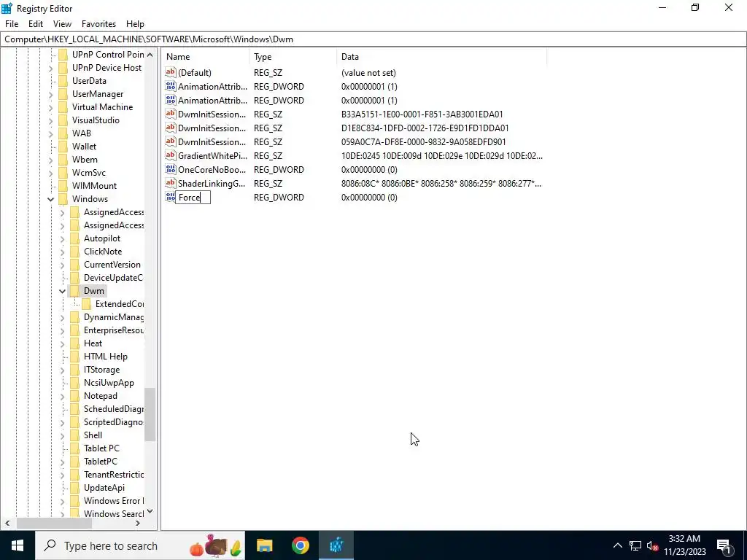Click the Wallet folder icon

pos(63,147)
